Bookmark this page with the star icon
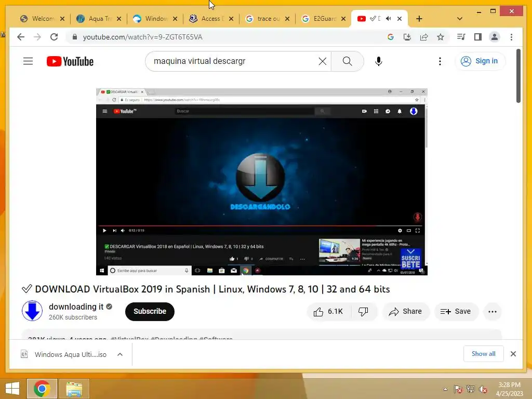The width and height of the screenshot is (532, 399). (x=441, y=37)
